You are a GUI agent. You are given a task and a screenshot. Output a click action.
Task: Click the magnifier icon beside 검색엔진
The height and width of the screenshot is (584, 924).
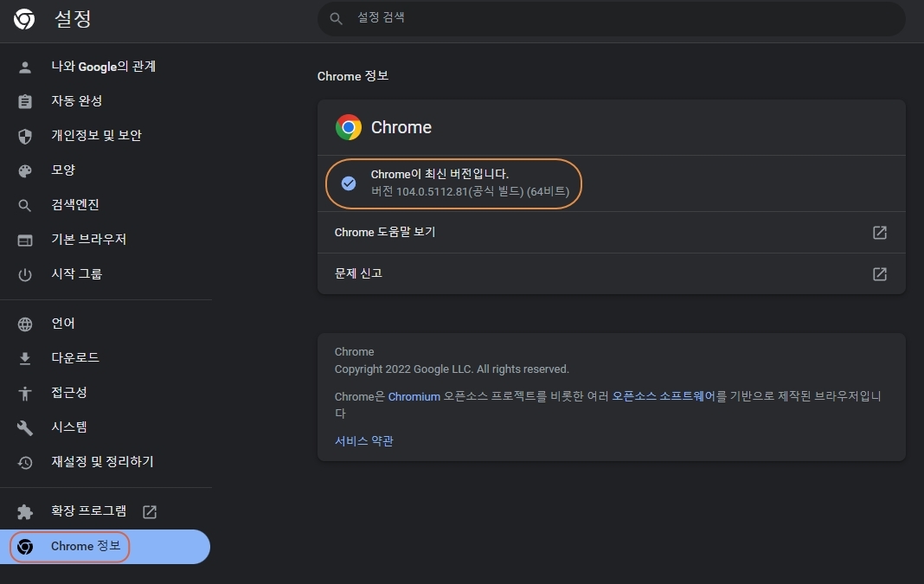pyautogui.click(x=25, y=205)
